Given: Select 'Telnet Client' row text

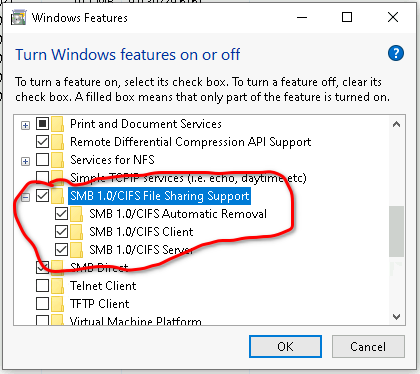Looking at the screenshot, I should (103, 286).
